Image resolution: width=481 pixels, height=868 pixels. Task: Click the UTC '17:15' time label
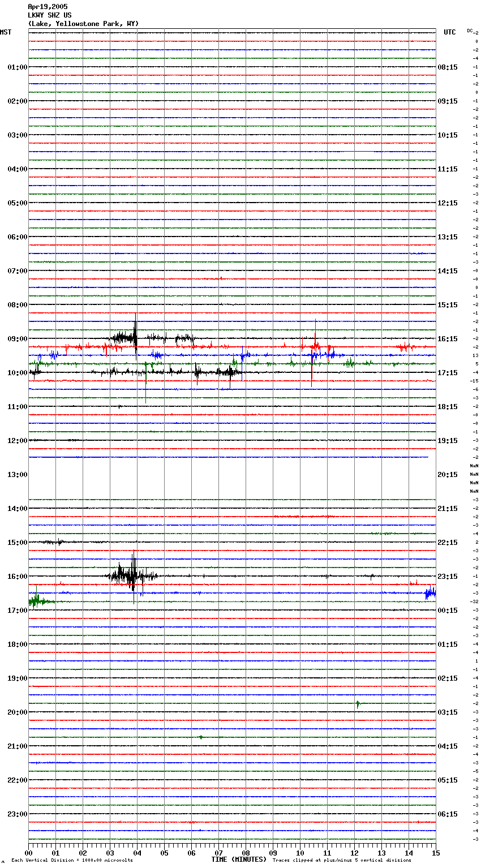coord(448,373)
